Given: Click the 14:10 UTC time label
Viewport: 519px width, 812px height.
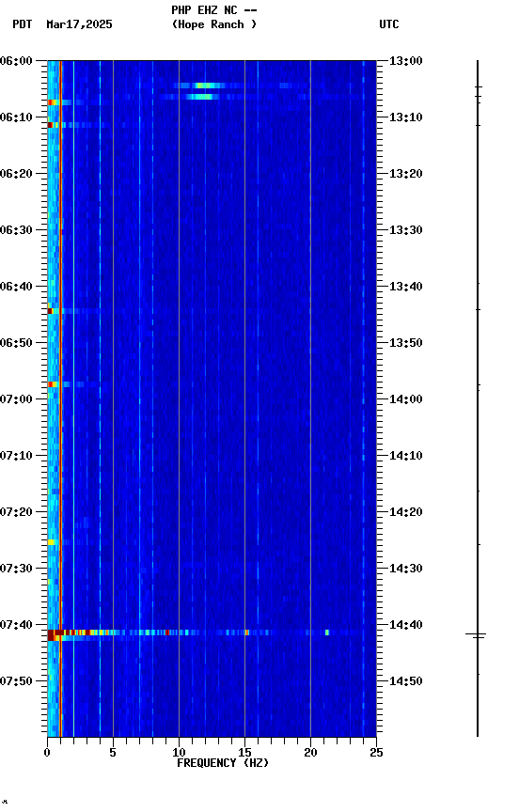Looking at the screenshot, I should coord(406,456).
